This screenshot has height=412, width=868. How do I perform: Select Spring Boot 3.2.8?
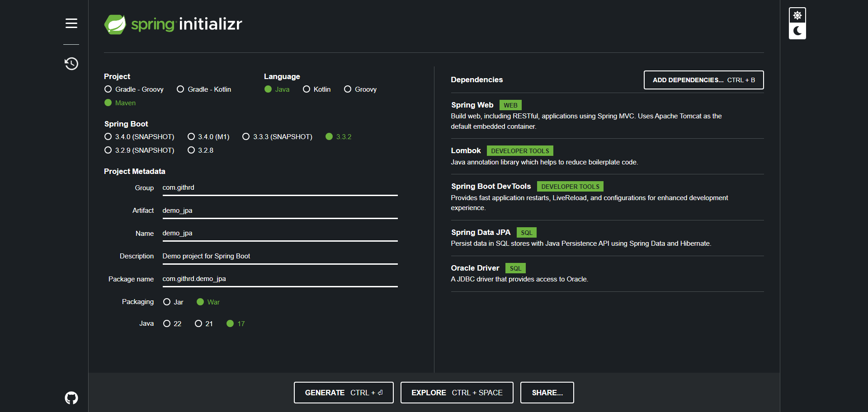tap(200, 150)
